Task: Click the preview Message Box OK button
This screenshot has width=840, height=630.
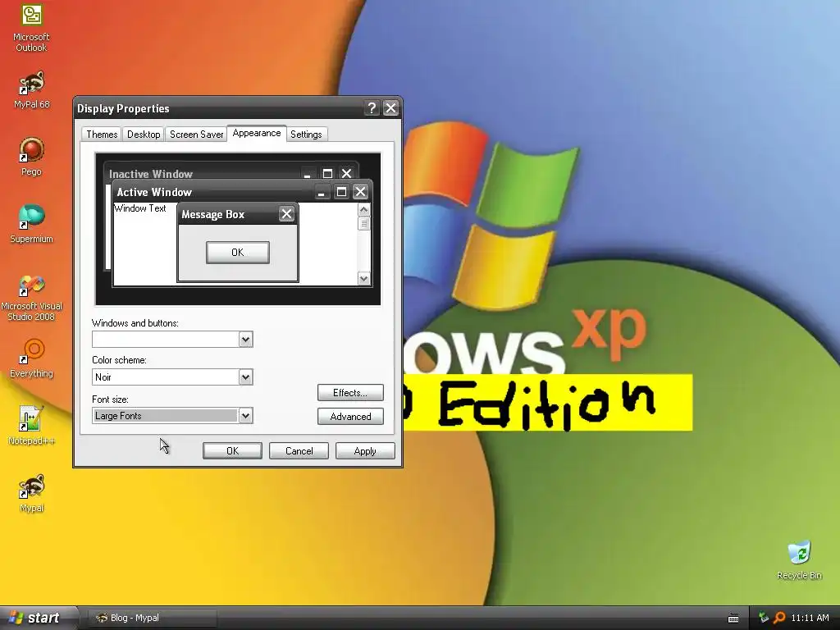Action: coord(238,253)
